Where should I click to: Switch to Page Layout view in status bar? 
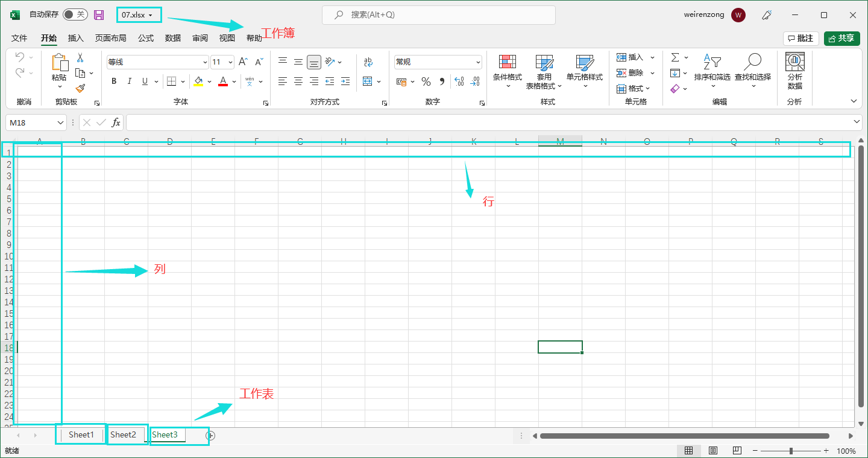[712, 451]
